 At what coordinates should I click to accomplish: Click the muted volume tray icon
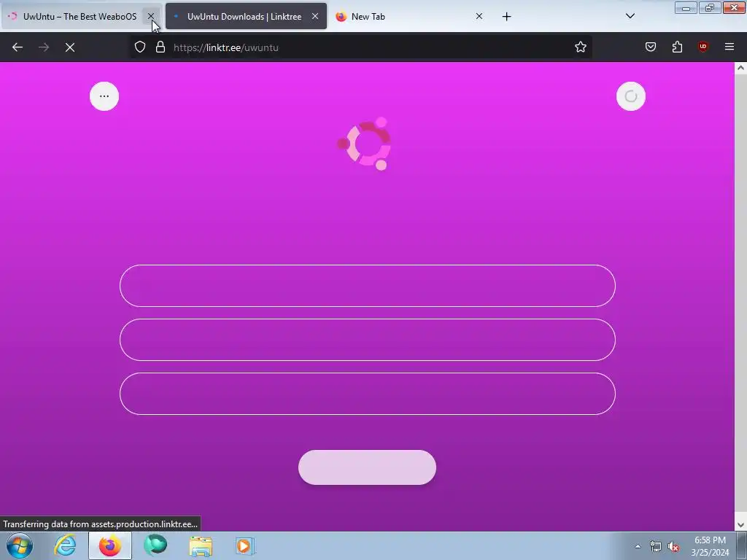[x=673, y=546]
